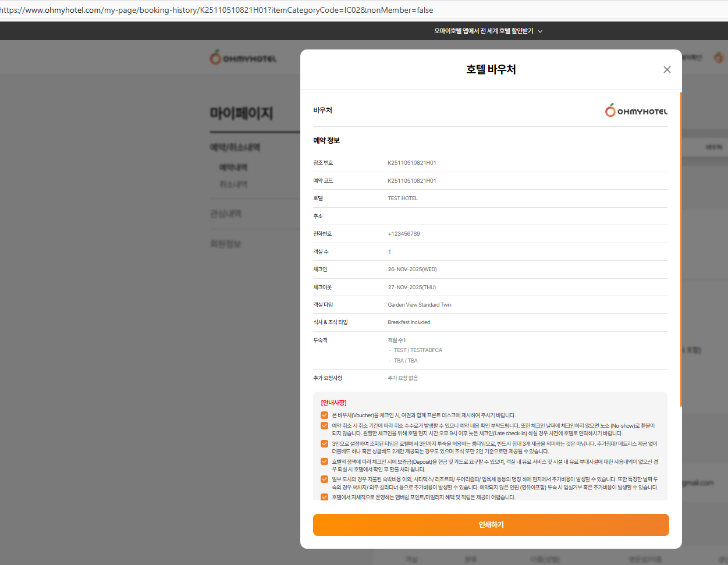Image resolution: width=728 pixels, height=565 pixels.
Task: Click the 마이페이지 heading behind the dialog
Action: [242, 113]
